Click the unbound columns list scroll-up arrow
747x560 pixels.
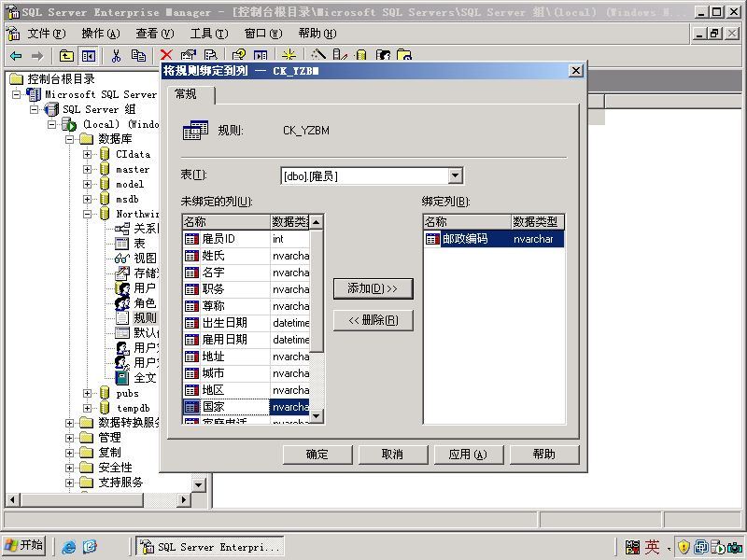317,222
